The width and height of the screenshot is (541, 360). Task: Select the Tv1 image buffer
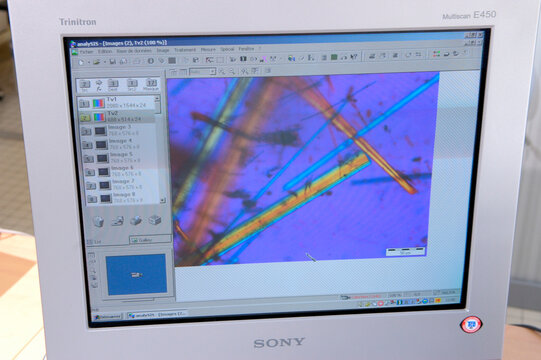pyautogui.click(x=117, y=103)
